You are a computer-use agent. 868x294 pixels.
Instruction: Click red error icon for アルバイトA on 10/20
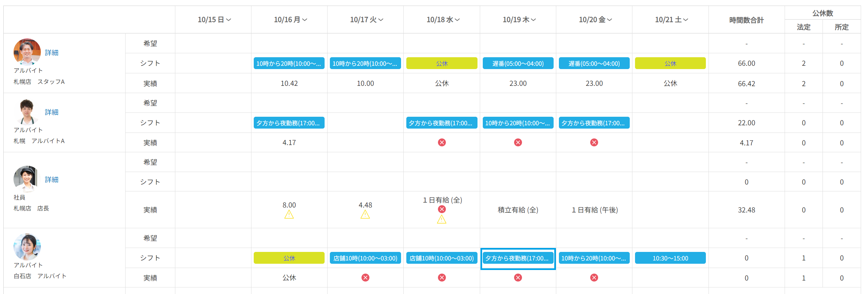tap(594, 143)
